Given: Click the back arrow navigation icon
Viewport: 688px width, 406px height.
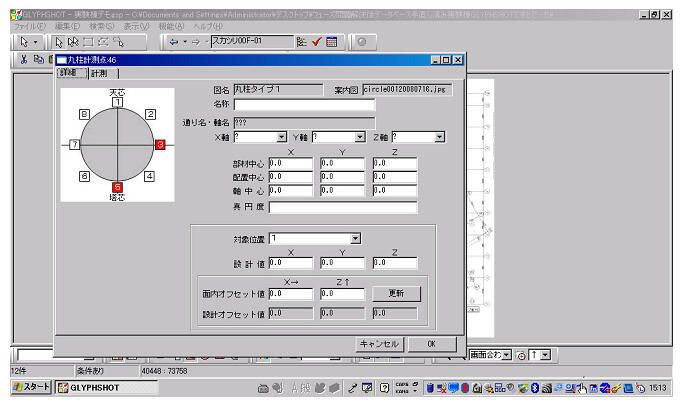Looking at the screenshot, I should (x=174, y=42).
